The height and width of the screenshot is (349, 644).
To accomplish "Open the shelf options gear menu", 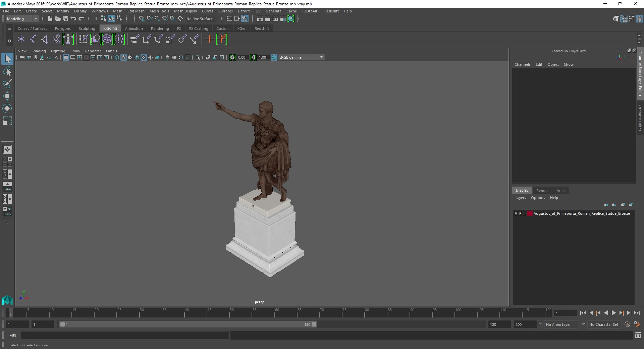I will point(9,41).
